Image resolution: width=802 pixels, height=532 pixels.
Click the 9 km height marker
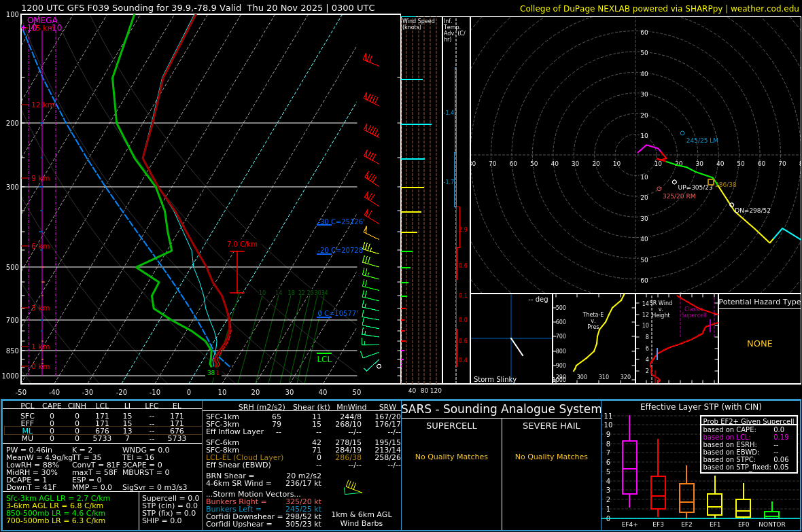point(40,179)
